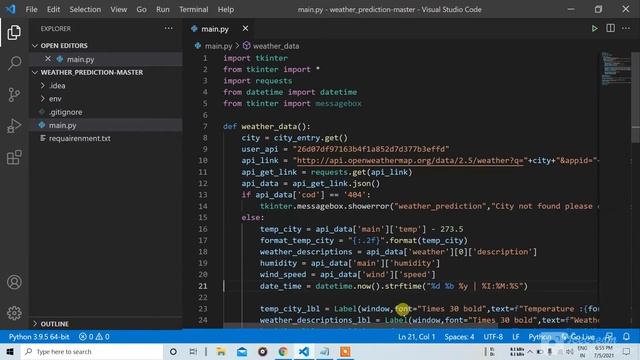Open Windows Start menu
The image size is (640, 360).
(x=10, y=351)
